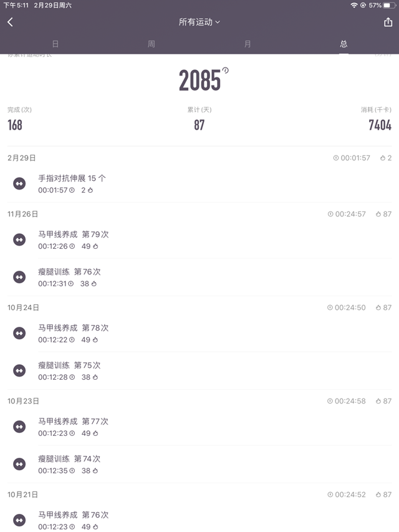Tap dumbbell icon for 马甲线养成 第78次
Viewport: 399px width, 532px height.
point(19,333)
